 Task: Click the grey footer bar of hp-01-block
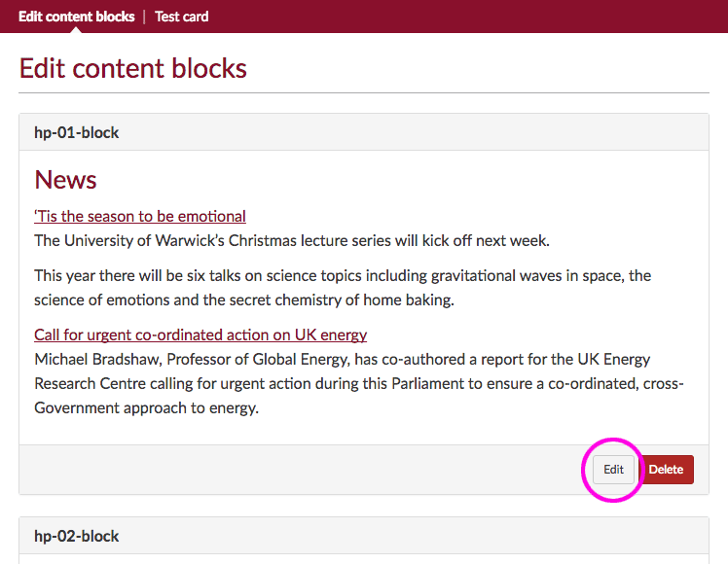[292, 470]
